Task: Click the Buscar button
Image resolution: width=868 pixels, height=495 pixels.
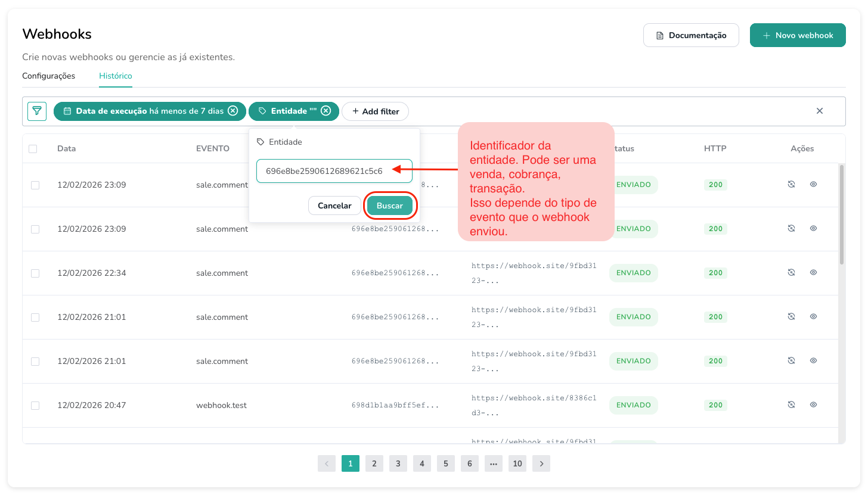Action: [x=389, y=206]
